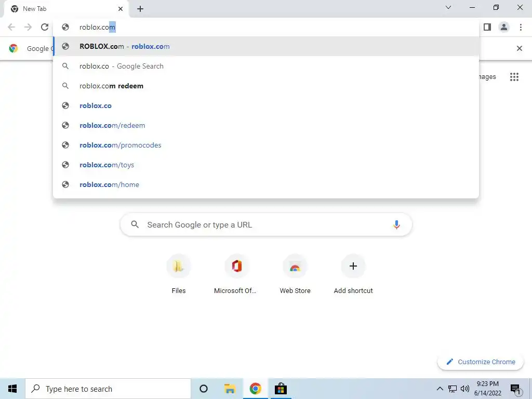Open a new tab with the plus button
The height and width of the screenshot is (399, 532).
point(140,9)
